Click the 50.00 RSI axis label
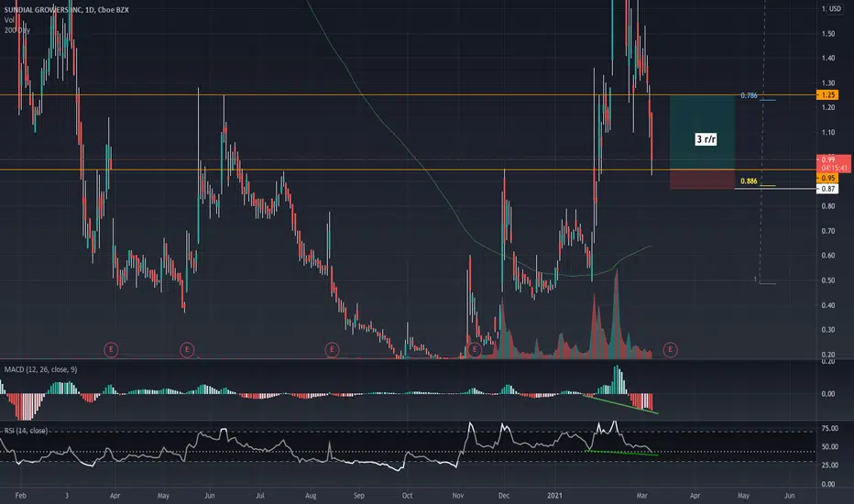The image size is (854, 504). 829,447
